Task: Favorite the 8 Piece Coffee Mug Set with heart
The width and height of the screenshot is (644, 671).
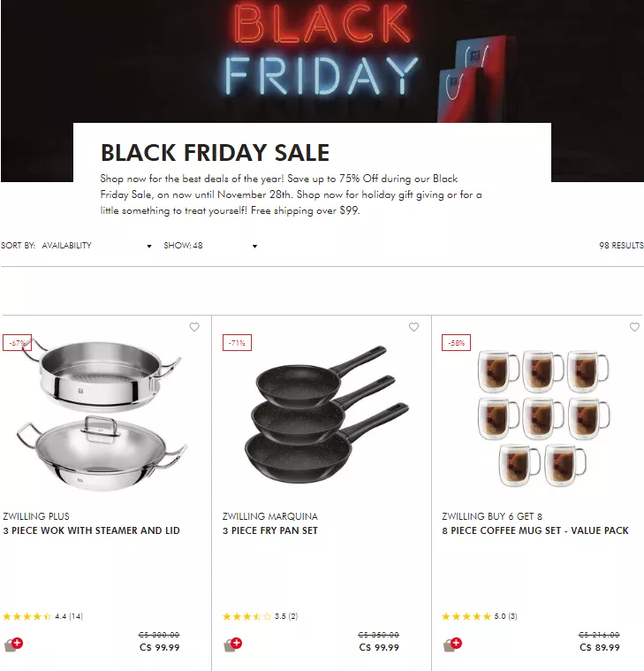Action: (x=634, y=327)
